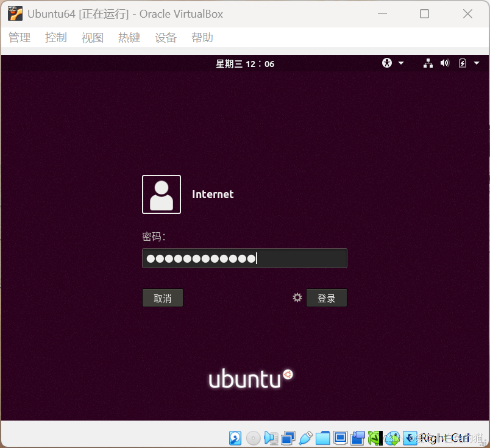Click the clock showing 星期三 12:06
This screenshot has height=448, width=490.
point(245,64)
